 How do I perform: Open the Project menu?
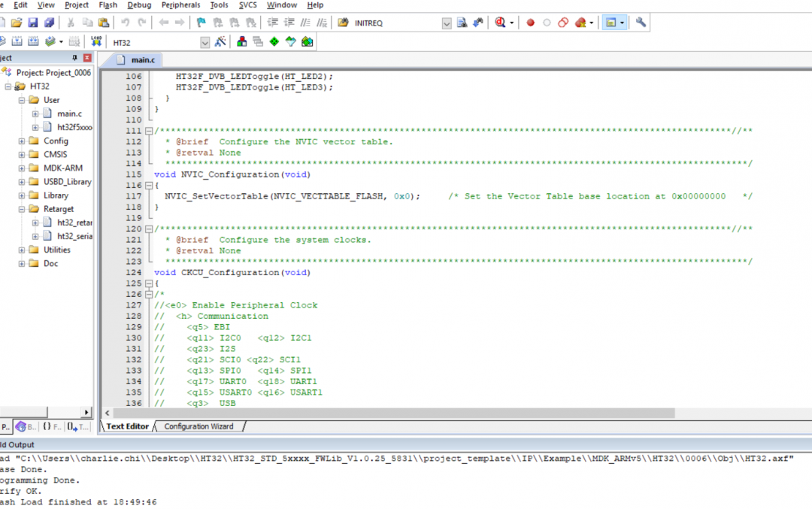click(77, 5)
